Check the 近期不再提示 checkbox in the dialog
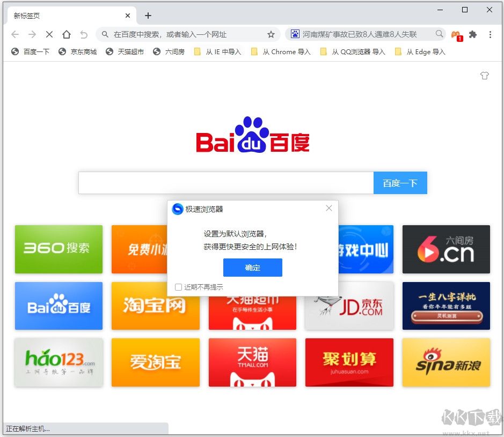 coord(178,287)
